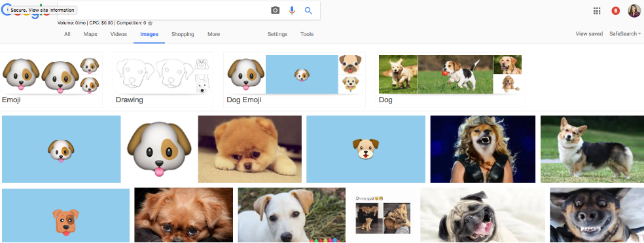Click the star next to Competition
Image resolution: width=644 pixels, height=243 pixels.
(151, 23)
